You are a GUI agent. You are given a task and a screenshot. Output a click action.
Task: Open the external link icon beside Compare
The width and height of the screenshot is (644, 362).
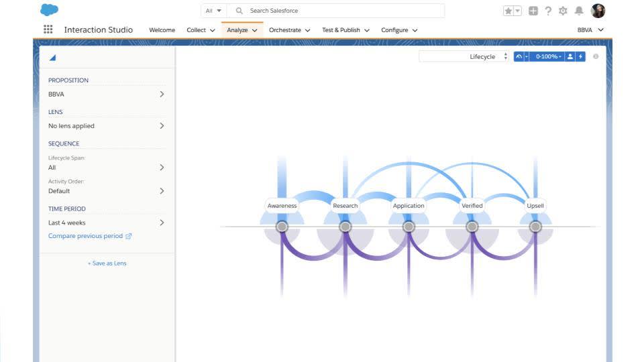point(129,236)
